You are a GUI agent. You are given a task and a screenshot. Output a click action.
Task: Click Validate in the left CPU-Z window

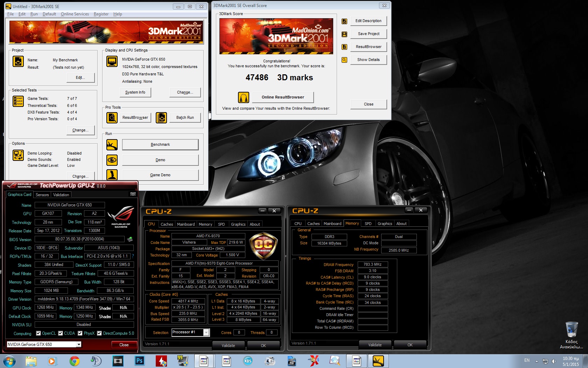[228, 346]
